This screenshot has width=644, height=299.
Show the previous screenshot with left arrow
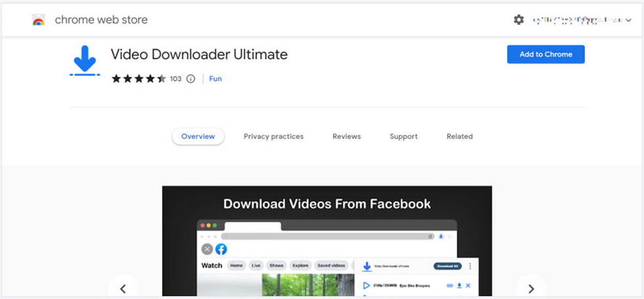pos(123,288)
